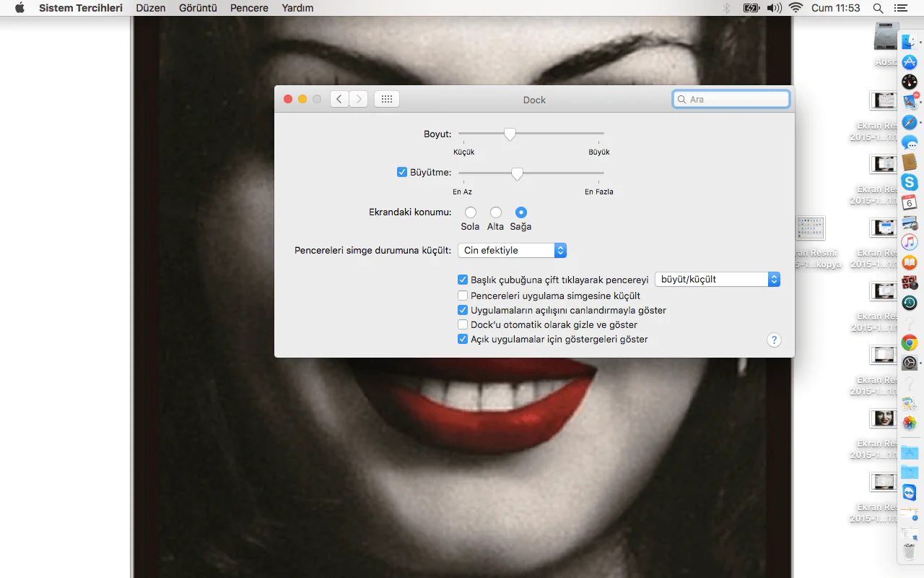Enable Dock'u otomatik olarak gizle ve göster

click(x=463, y=324)
